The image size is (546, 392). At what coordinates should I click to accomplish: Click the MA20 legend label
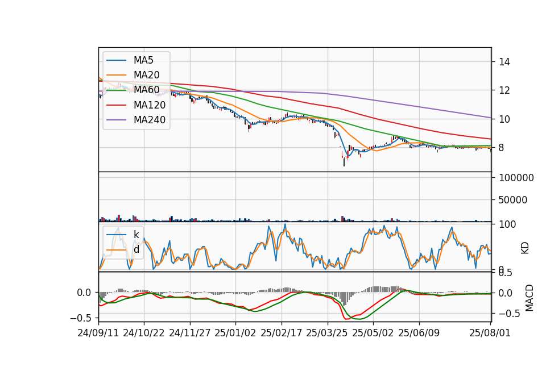(x=146, y=75)
